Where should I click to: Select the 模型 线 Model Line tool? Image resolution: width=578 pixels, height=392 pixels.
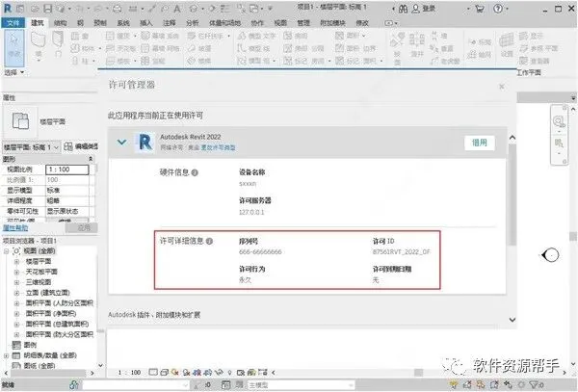pos(253,48)
